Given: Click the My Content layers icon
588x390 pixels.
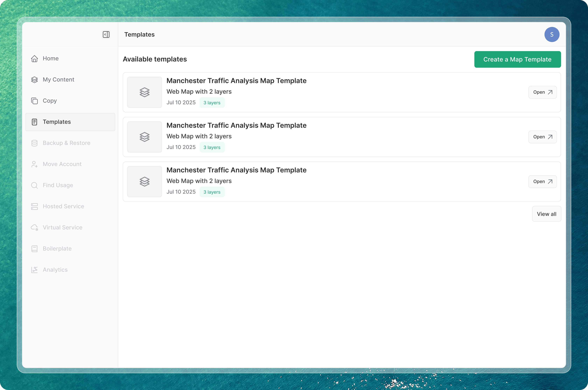Looking at the screenshot, I should click(34, 80).
